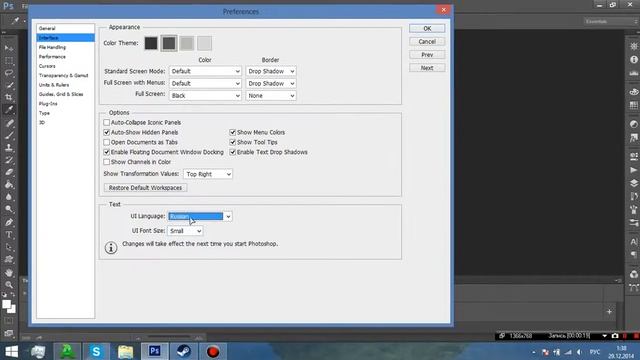Viewport: 640px width, 360px height.
Task: Select the Crop tool
Action: tap(9, 97)
